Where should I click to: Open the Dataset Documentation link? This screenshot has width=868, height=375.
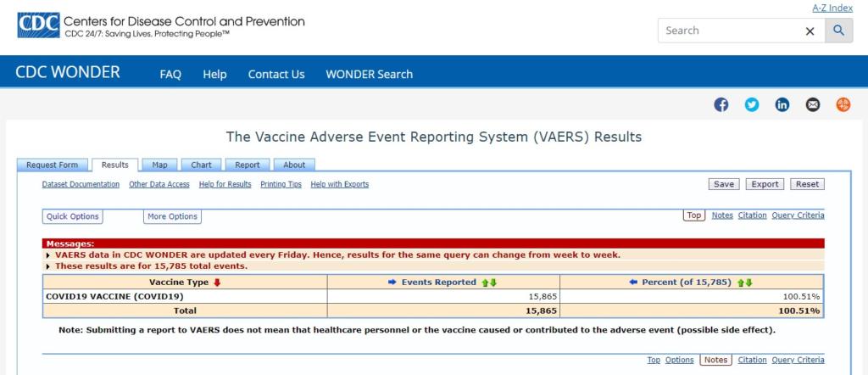point(81,184)
